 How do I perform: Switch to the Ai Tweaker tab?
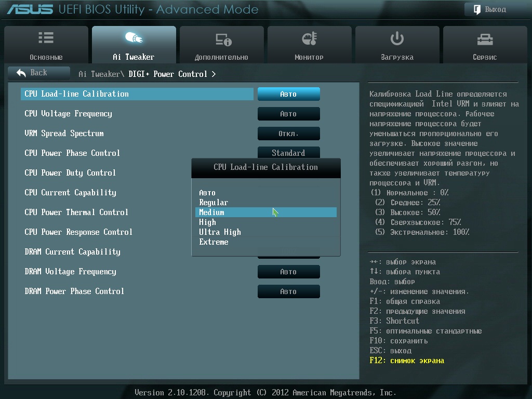[134, 45]
